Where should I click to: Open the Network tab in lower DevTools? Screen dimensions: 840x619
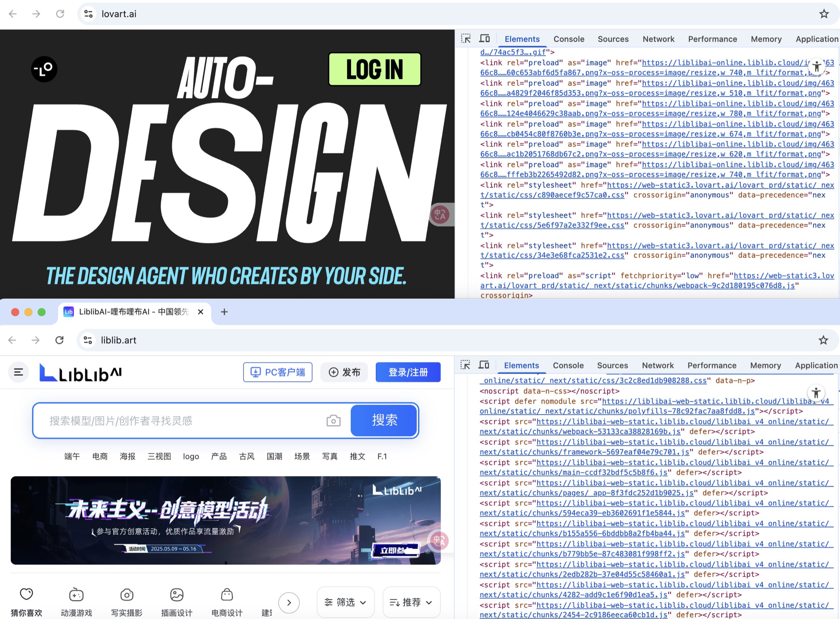(658, 365)
